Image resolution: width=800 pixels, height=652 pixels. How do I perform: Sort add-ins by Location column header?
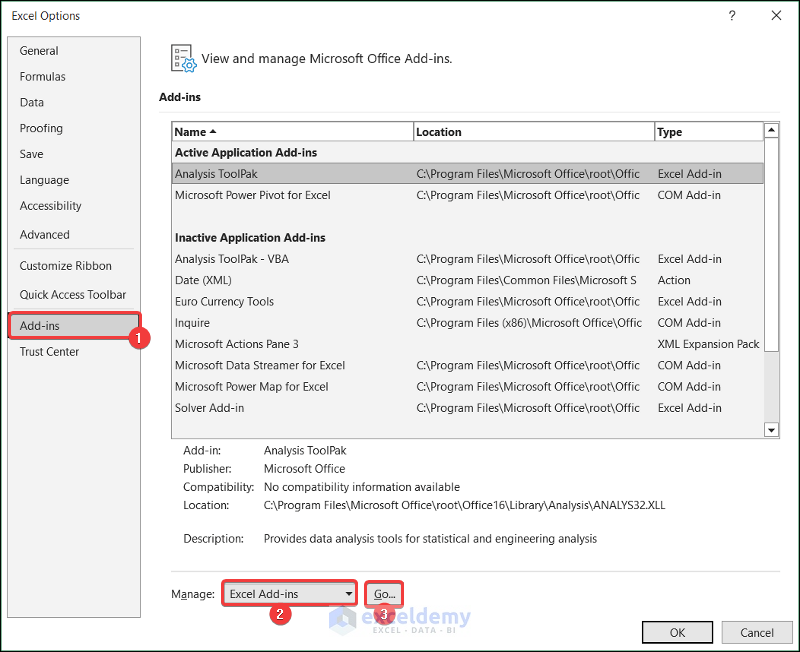pyautogui.click(x=534, y=132)
